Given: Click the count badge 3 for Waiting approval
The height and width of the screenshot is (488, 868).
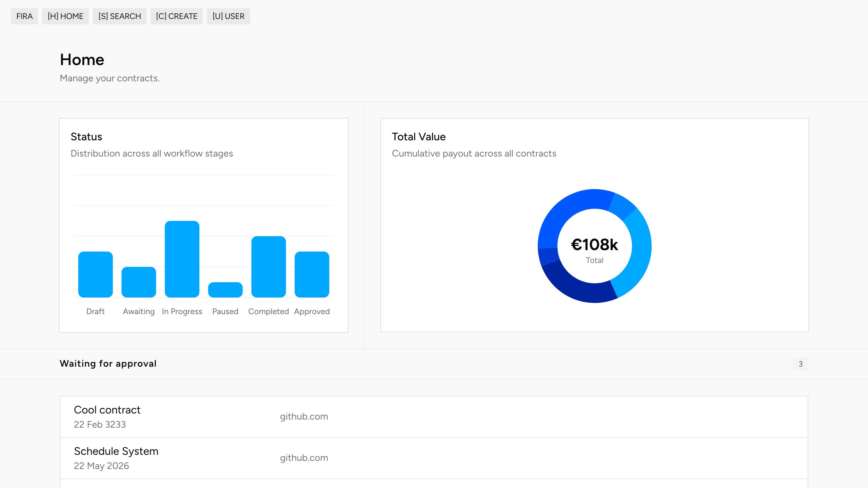Looking at the screenshot, I should coord(801,364).
